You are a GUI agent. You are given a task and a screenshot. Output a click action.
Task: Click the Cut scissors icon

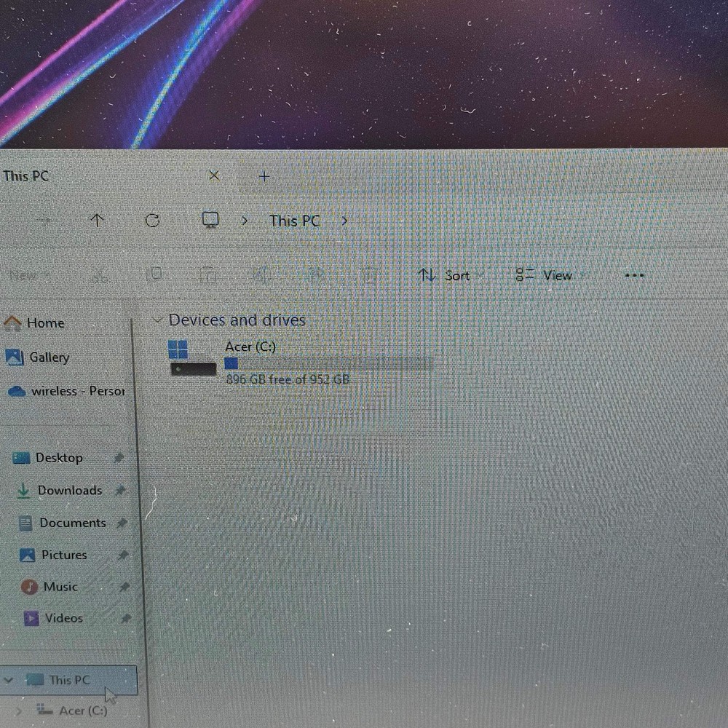pyautogui.click(x=100, y=275)
